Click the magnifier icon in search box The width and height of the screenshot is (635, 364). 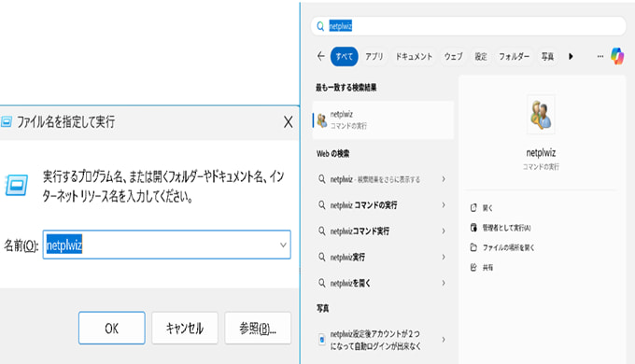pos(320,26)
